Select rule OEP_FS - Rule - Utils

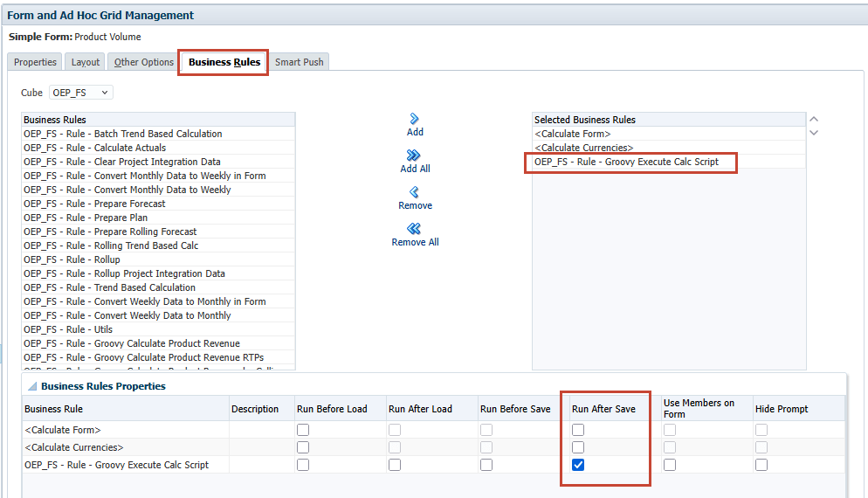pyautogui.click(x=158, y=329)
